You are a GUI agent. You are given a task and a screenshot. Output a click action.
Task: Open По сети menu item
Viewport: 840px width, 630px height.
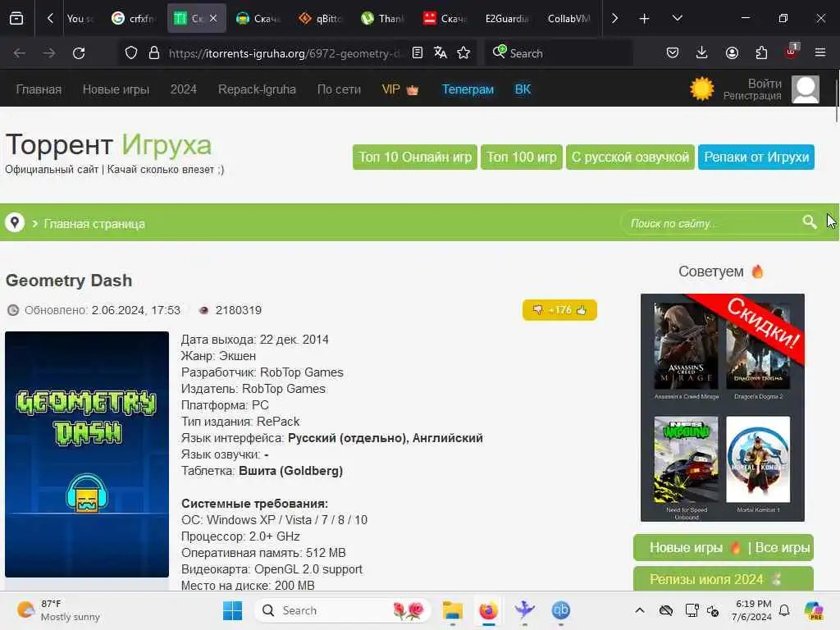pyautogui.click(x=339, y=89)
